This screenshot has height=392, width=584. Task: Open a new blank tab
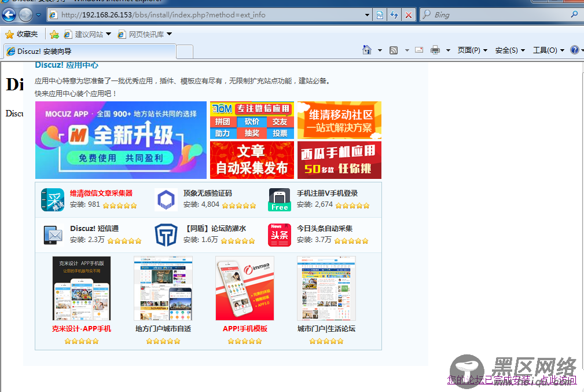click(185, 52)
